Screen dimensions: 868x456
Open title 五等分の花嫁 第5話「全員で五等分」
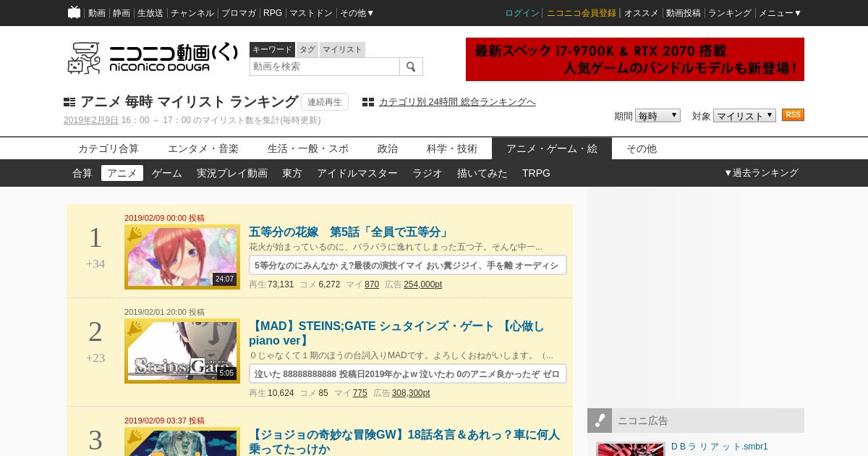(x=349, y=232)
